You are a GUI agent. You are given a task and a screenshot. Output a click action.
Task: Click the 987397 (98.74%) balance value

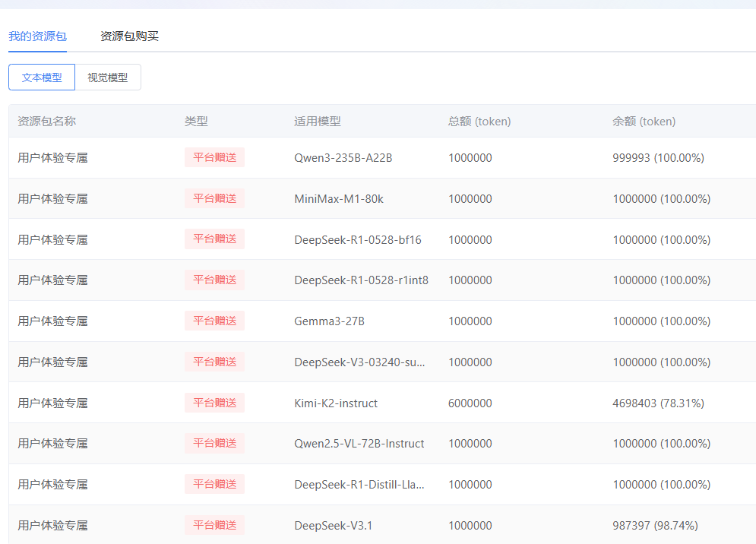click(655, 526)
